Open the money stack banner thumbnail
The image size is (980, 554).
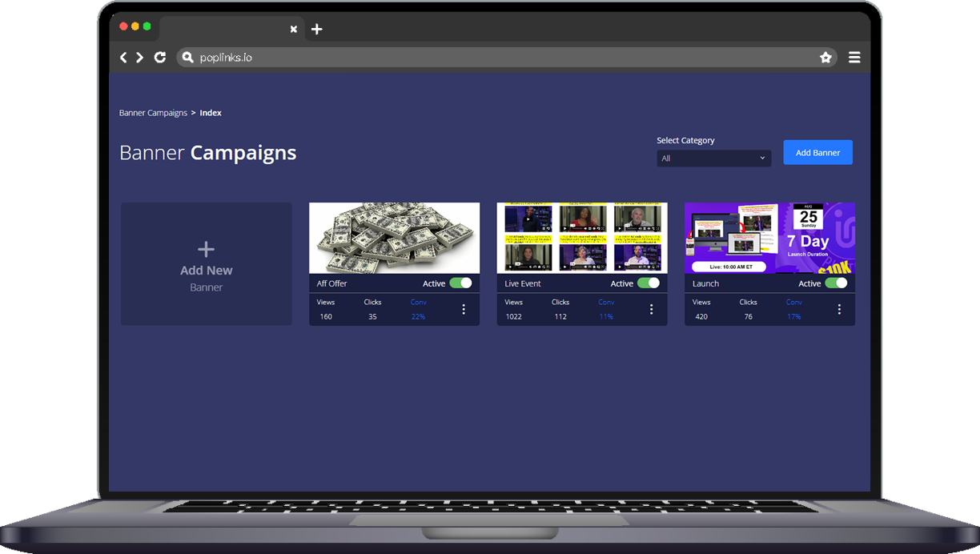click(395, 238)
